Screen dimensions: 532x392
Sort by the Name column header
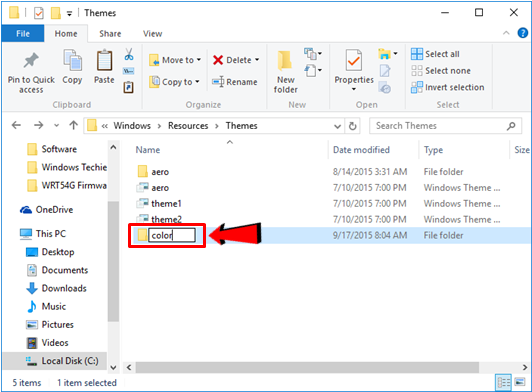148,150
